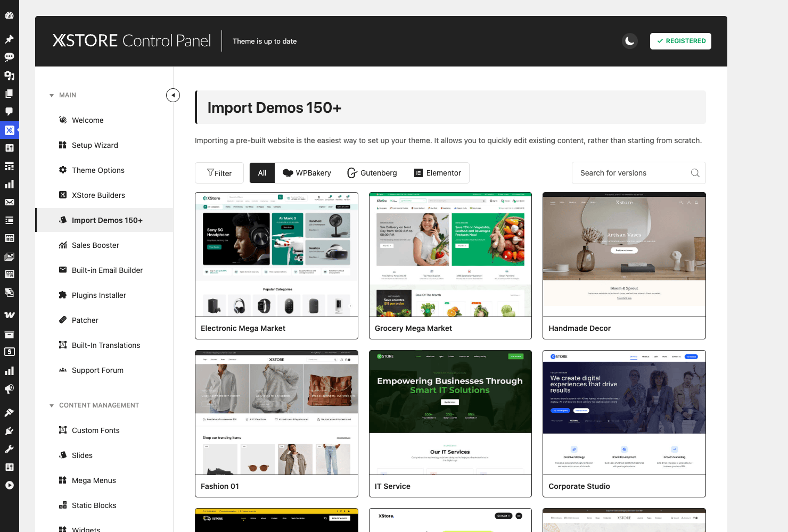The height and width of the screenshot is (532, 788).
Task: Open Marketing via the megaphone icon
Action: (x=9, y=389)
